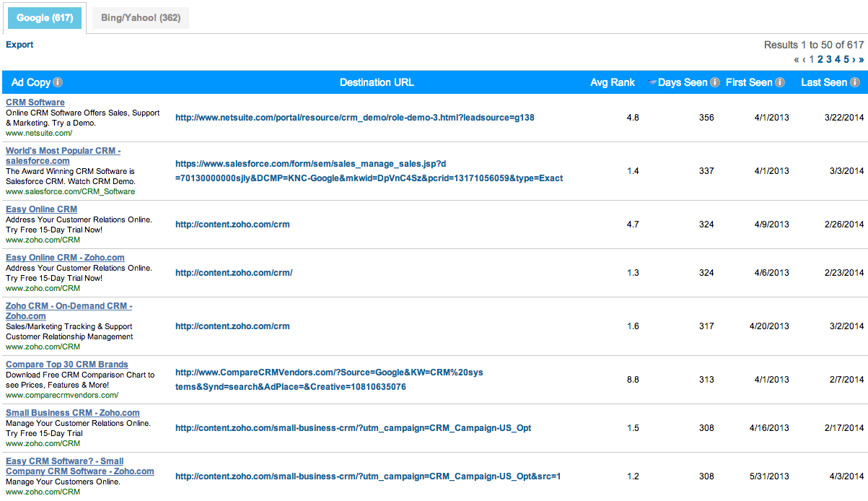This screenshot has width=868, height=501.
Task: Click the green www.salesforce.com/CRM_Software display URL
Action: click(x=70, y=191)
